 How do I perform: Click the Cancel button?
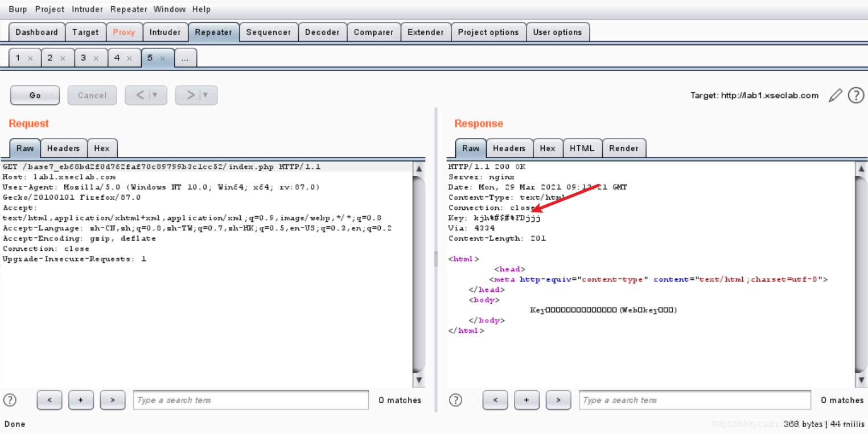coord(92,96)
